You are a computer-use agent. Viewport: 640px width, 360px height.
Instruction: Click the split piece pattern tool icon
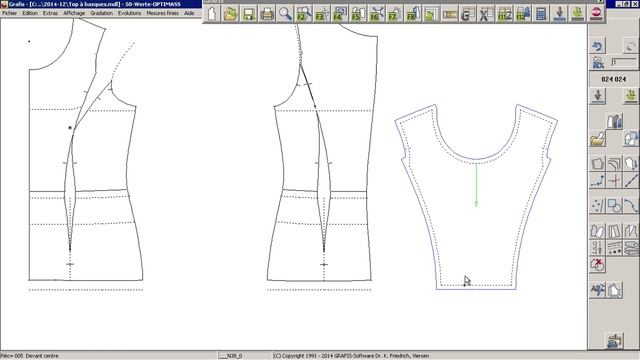pyautogui.click(x=631, y=231)
